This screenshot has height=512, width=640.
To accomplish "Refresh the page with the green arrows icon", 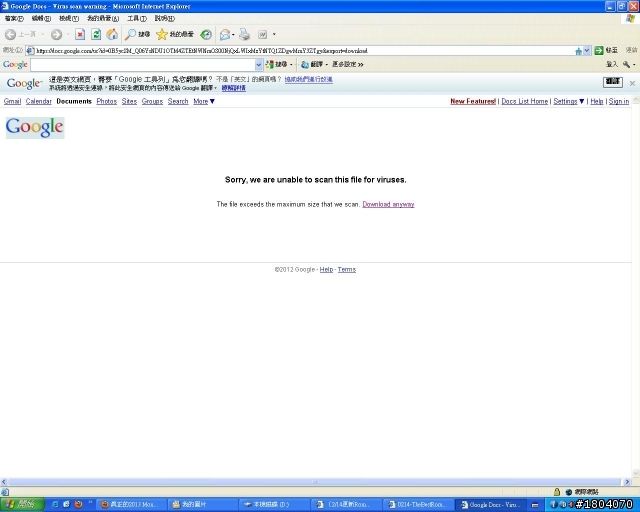I will pyautogui.click(x=96, y=35).
